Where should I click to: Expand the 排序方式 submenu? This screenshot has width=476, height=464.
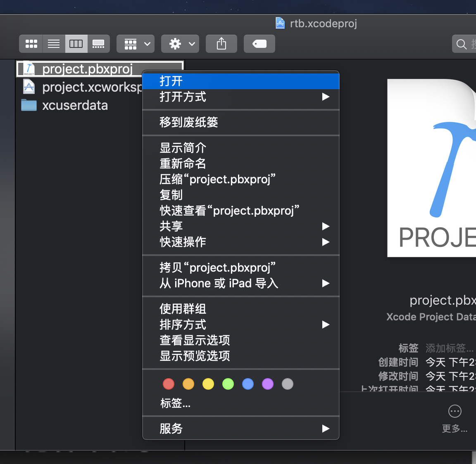pos(241,325)
